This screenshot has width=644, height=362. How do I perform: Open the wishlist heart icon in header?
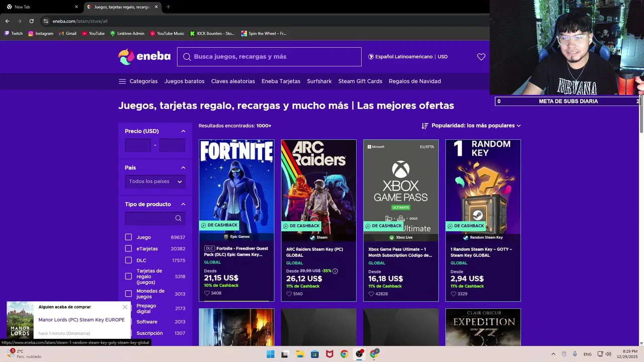(x=481, y=57)
